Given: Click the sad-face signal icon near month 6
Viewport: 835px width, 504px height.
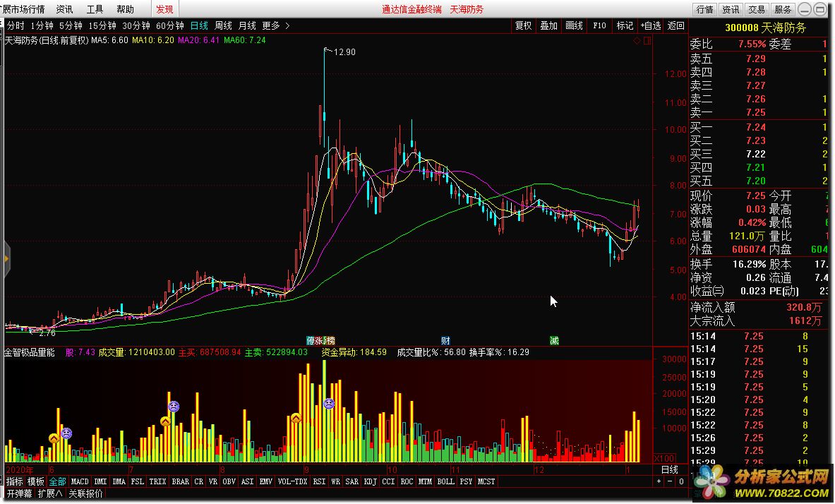Looking at the screenshot, I should [x=66, y=433].
